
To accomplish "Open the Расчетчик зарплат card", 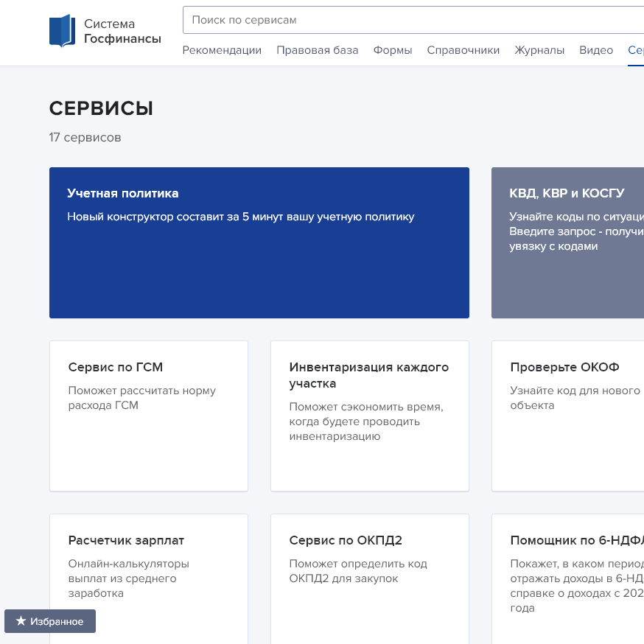I will click(149, 578).
